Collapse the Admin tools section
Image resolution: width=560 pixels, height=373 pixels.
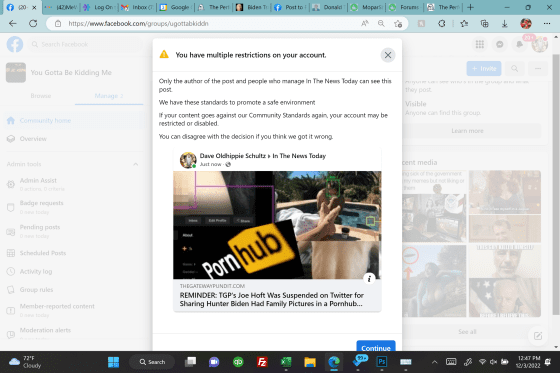pyautogui.click(x=136, y=164)
